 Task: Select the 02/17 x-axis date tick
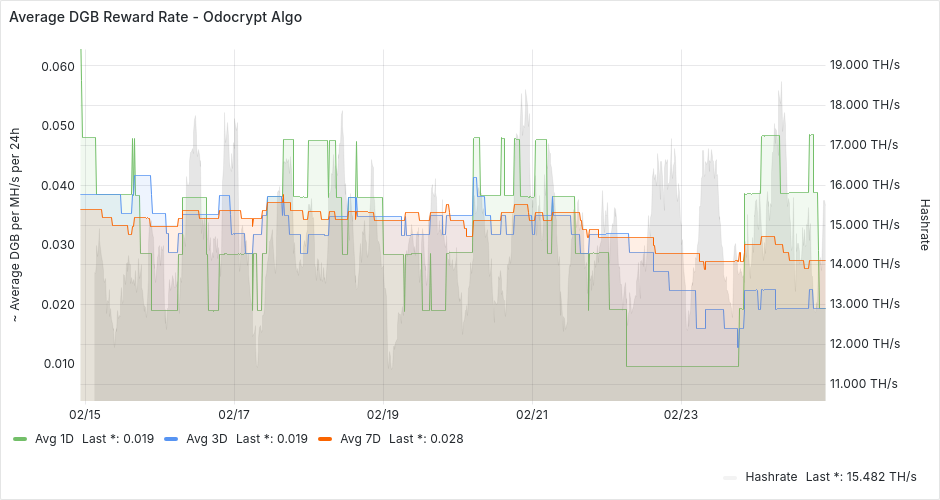[x=233, y=413]
